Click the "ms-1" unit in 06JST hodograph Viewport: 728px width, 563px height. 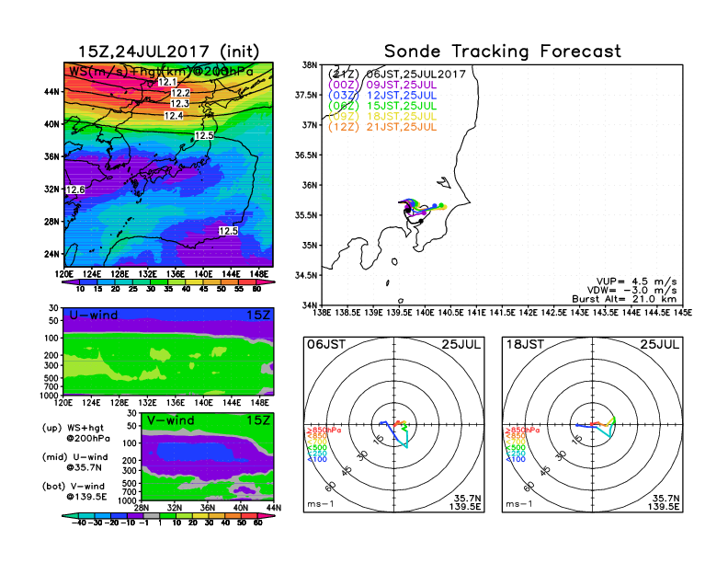pos(321,504)
